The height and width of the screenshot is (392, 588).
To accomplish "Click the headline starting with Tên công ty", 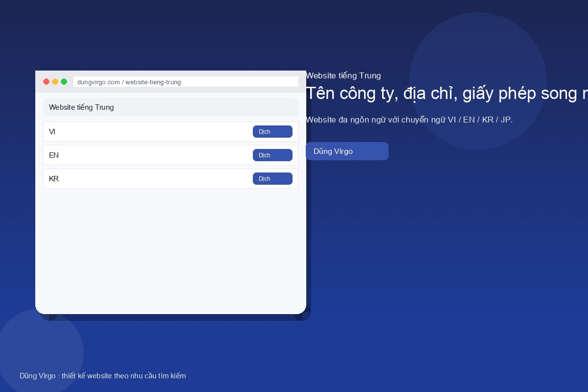I will click(447, 94).
